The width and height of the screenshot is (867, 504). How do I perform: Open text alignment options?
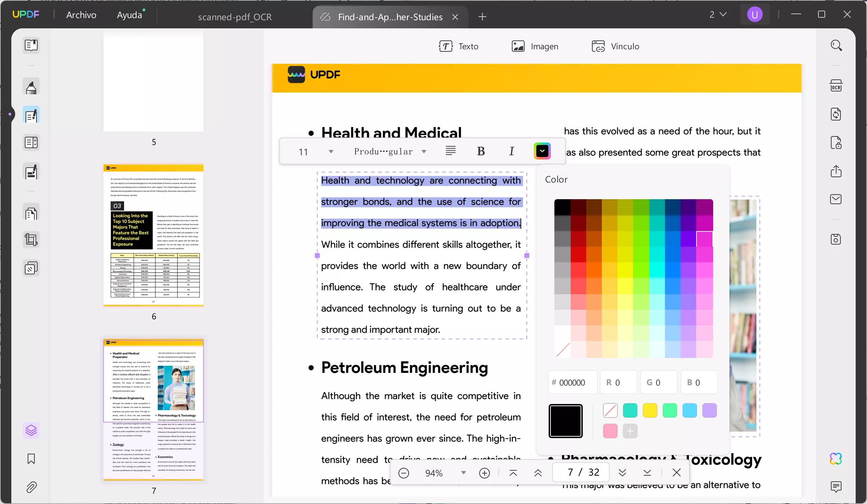(451, 151)
